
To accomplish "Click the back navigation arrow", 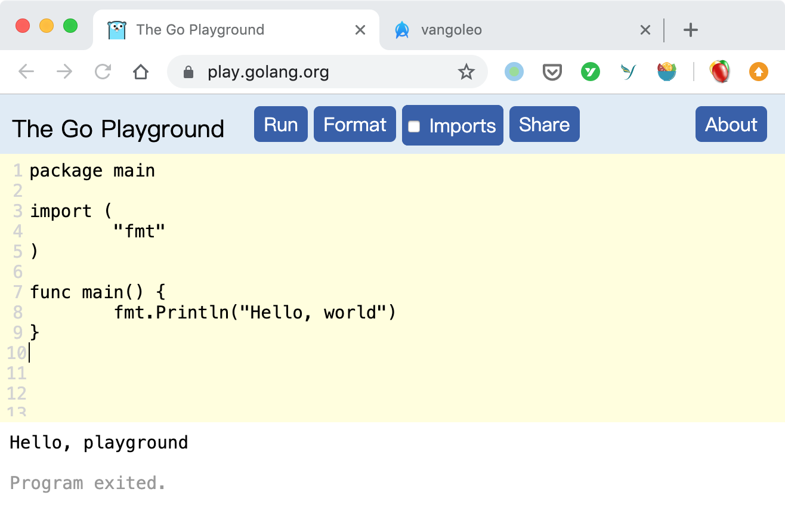I will pos(26,72).
